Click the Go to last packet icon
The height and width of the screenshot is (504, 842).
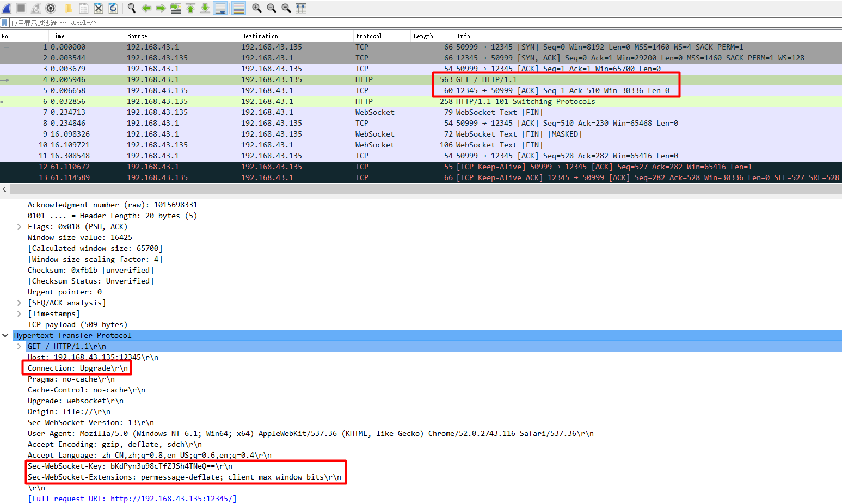pyautogui.click(x=206, y=8)
